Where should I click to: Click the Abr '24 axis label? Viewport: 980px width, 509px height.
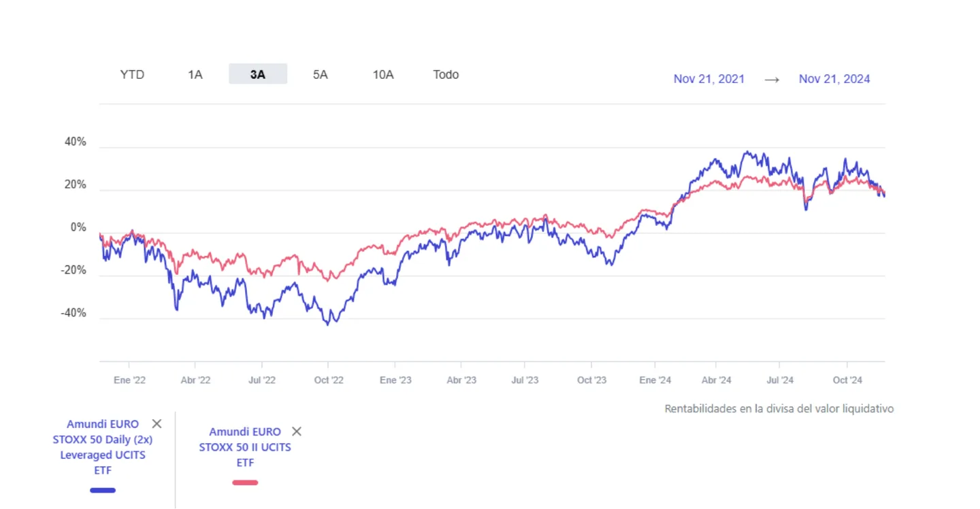click(716, 380)
